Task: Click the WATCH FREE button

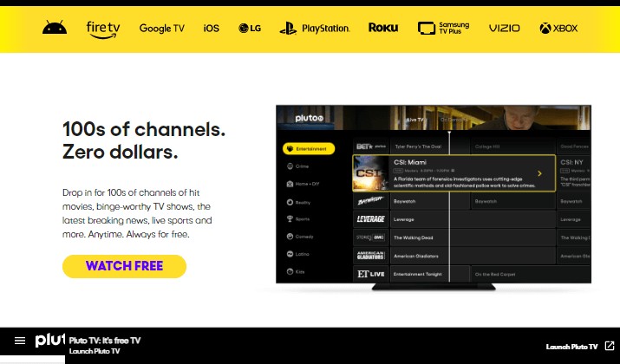Action: [124, 266]
